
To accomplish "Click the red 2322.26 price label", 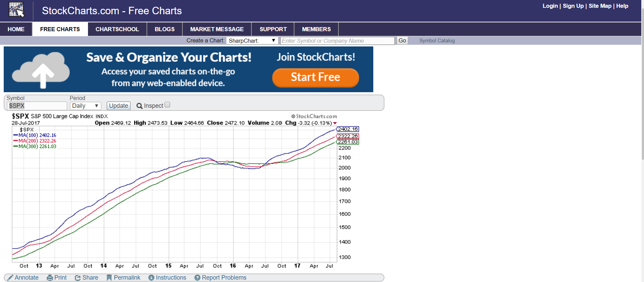I will [348, 136].
